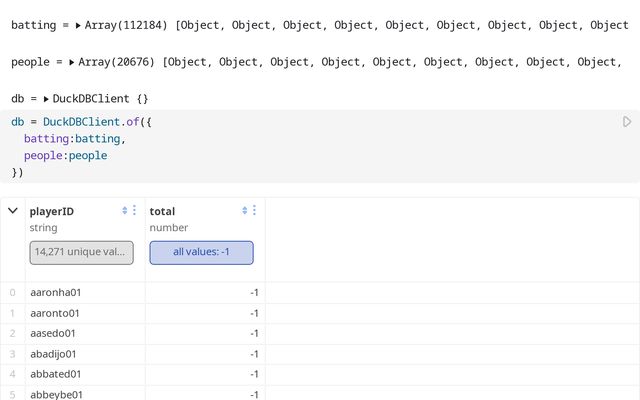Sort the total column
The height and width of the screenshot is (400, 640).
[x=245, y=210]
